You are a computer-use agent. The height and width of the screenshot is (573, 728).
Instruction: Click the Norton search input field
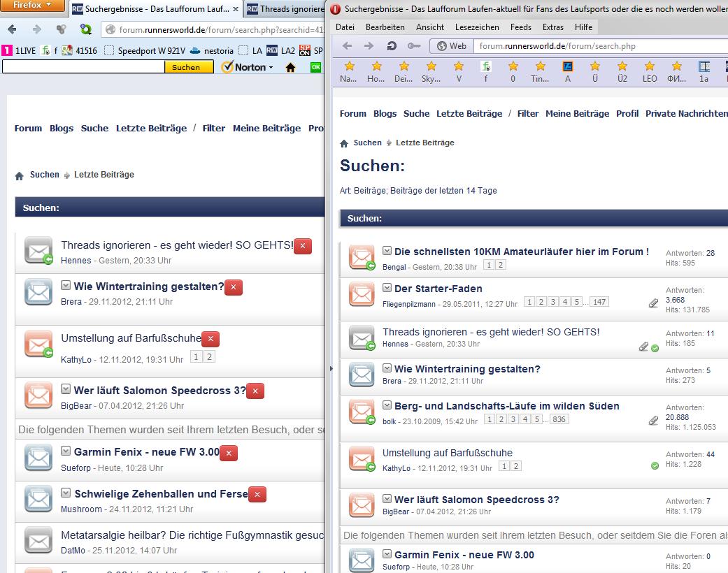pyautogui.click(x=83, y=67)
